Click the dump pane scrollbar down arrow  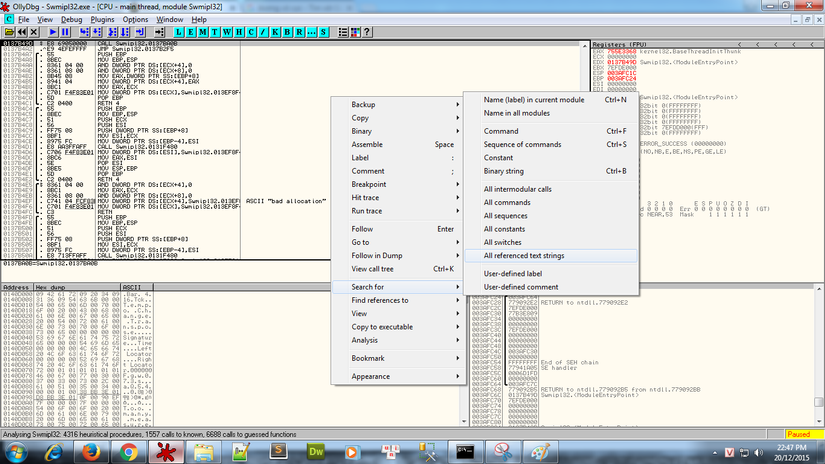pos(464,421)
